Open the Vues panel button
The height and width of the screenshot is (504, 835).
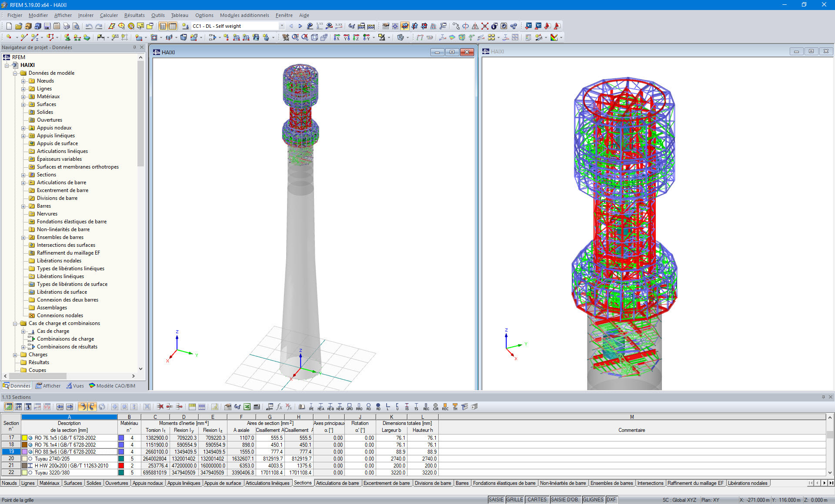(x=76, y=386)
